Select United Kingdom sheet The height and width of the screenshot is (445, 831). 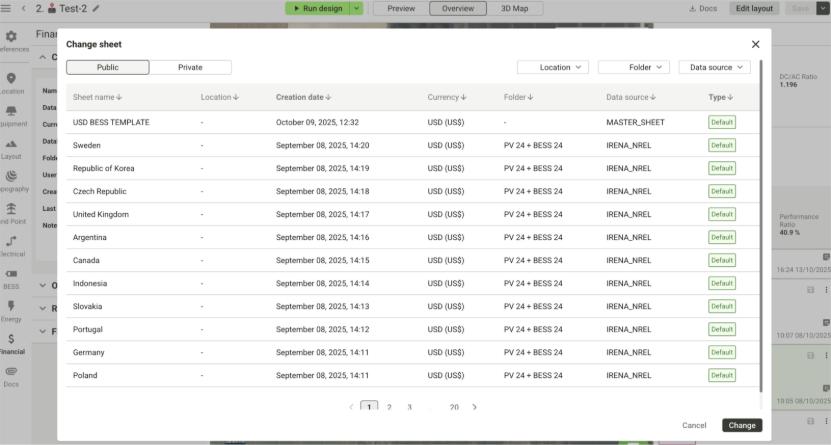(412, 215)
